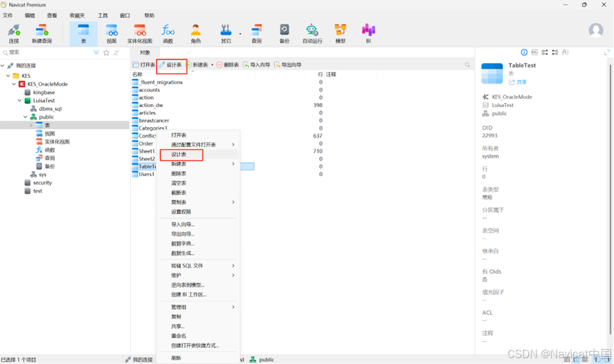
Task: Select the kingbase database in tree
Action: click(x=44, y=92)
